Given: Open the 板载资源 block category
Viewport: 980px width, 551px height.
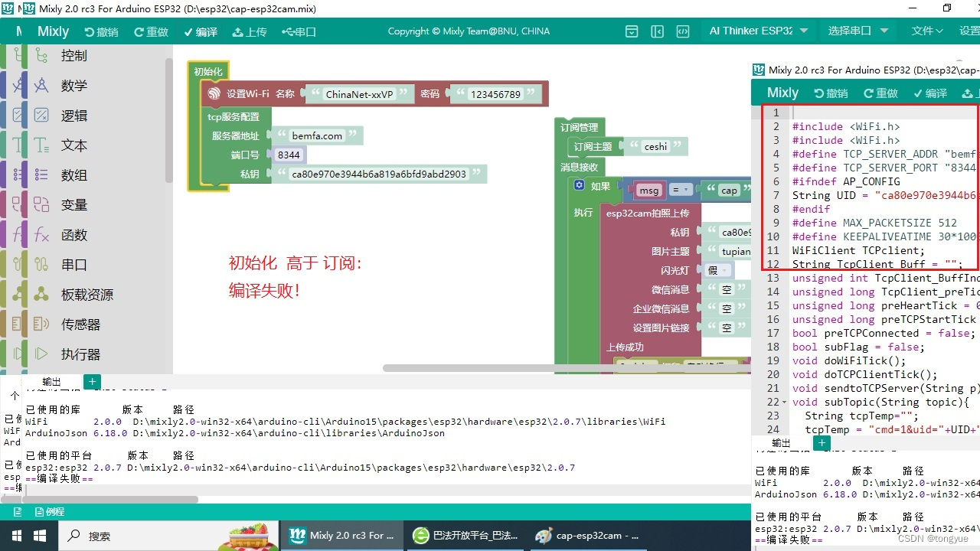Looking at the screenshot, I should pyautogui.click(x=73, y=295).
